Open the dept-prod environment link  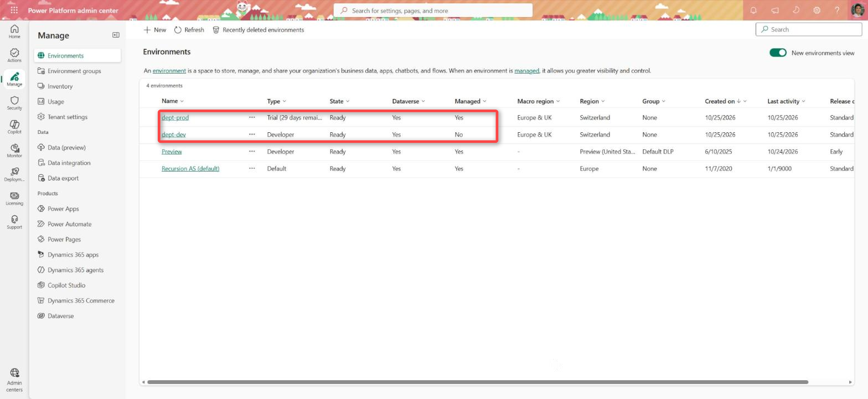point(175,117)
